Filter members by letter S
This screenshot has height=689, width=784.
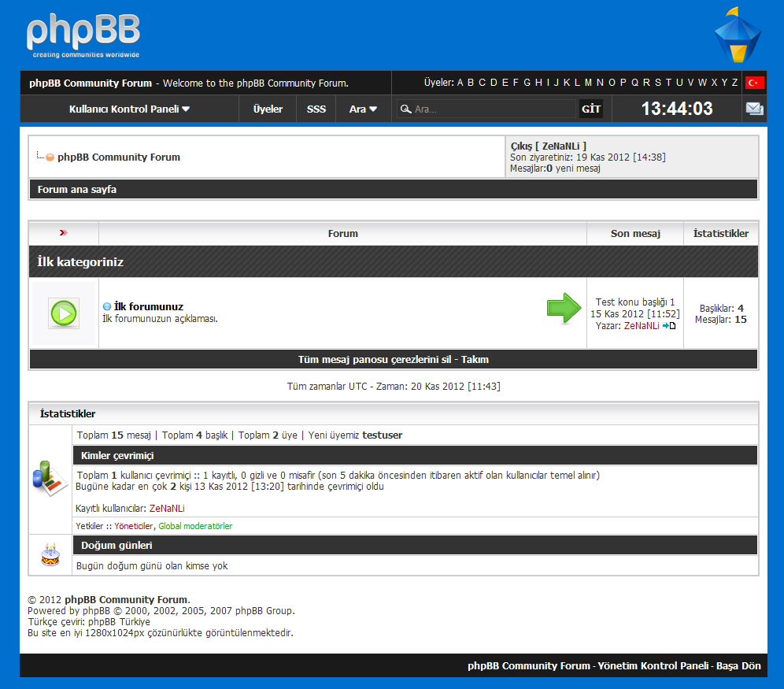point(657,83)
